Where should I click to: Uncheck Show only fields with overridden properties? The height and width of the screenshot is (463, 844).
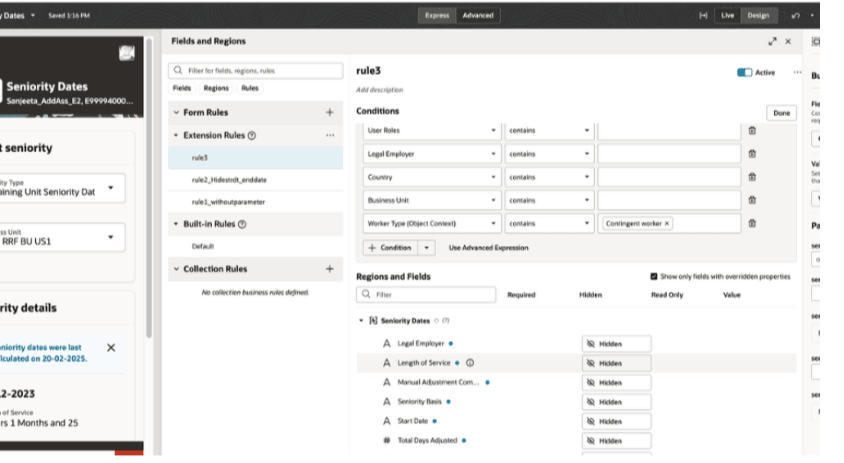pos(654,277)
